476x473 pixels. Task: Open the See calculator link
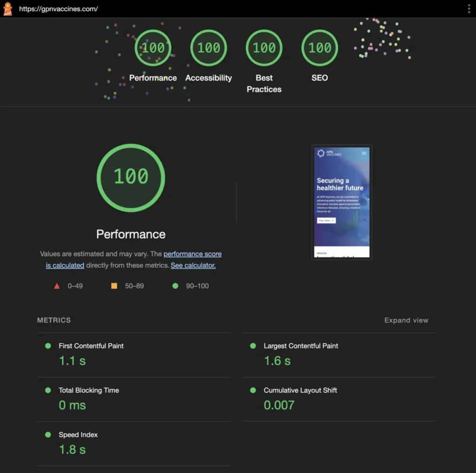click(x=193, y=266)
